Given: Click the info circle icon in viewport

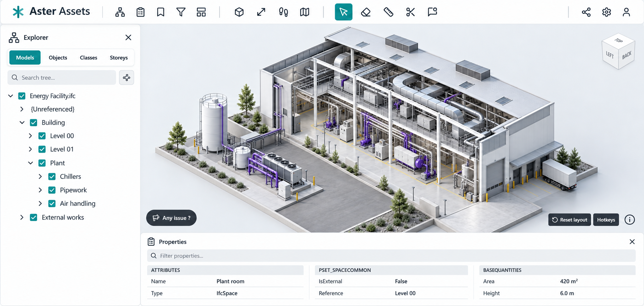Looking at the screenshot, I should pos(630,220).
